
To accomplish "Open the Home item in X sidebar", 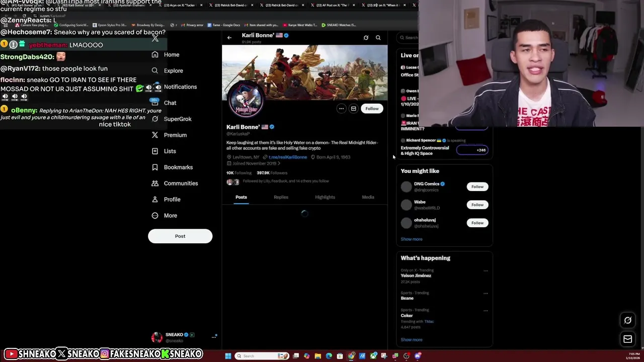I will [166, 54].
